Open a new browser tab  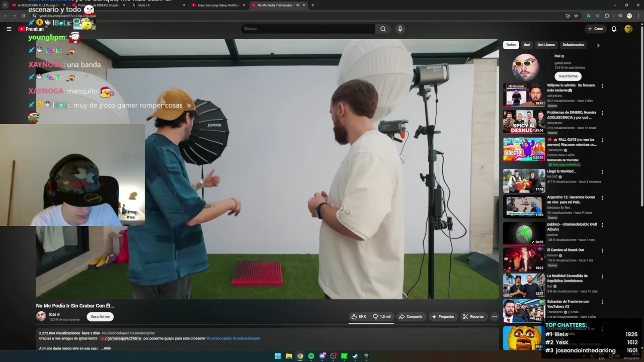tap(312, 5)
